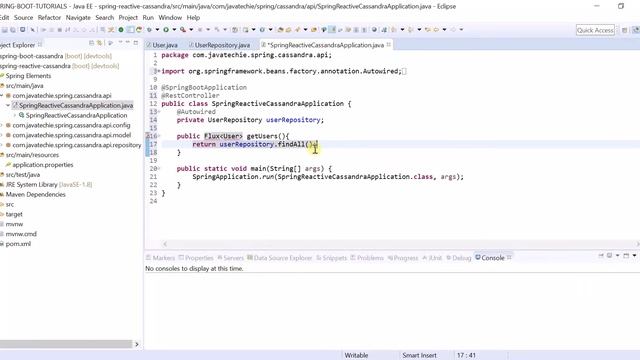
Task: Click the Java EE perspective icon at the toolbar's far right
Action: [x=636, y=30]
